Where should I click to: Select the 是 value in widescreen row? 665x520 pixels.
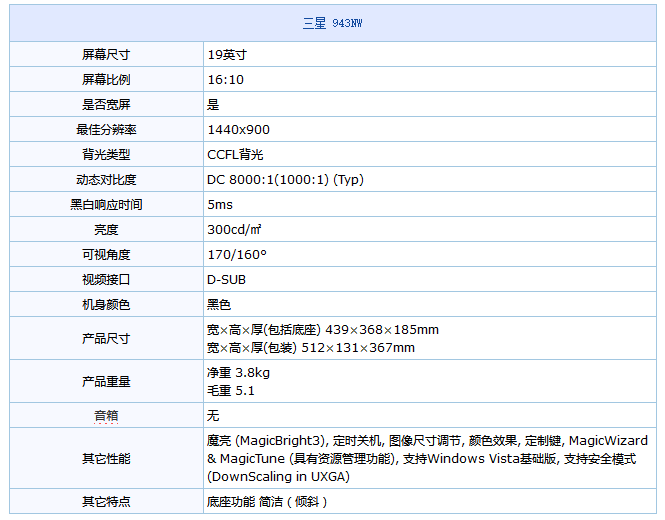pos(213,104)
